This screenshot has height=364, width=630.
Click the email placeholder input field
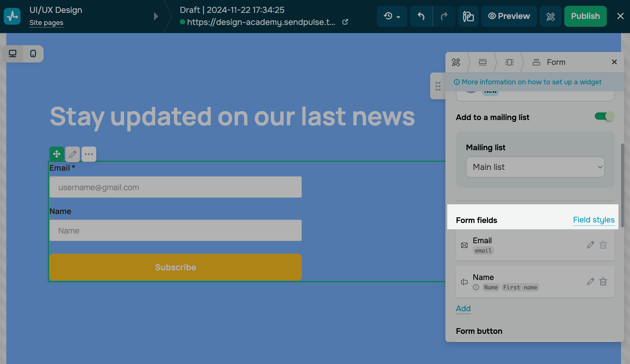pos(175,187)
